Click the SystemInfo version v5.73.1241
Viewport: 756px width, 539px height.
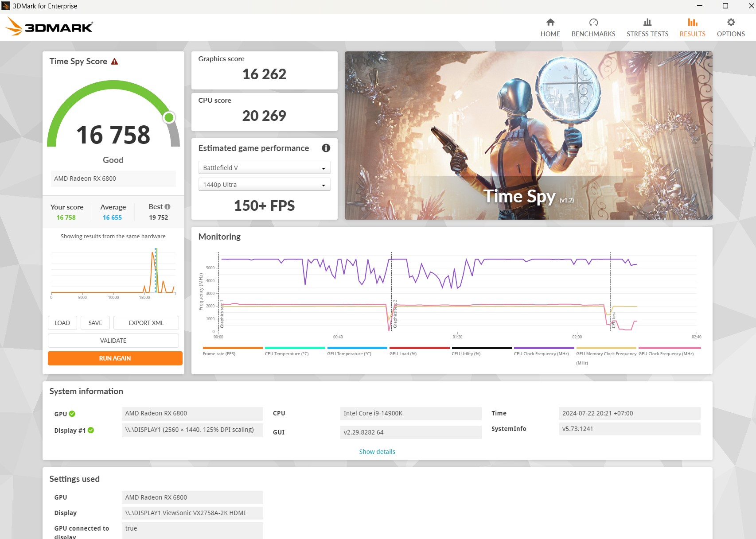[629, 429]
